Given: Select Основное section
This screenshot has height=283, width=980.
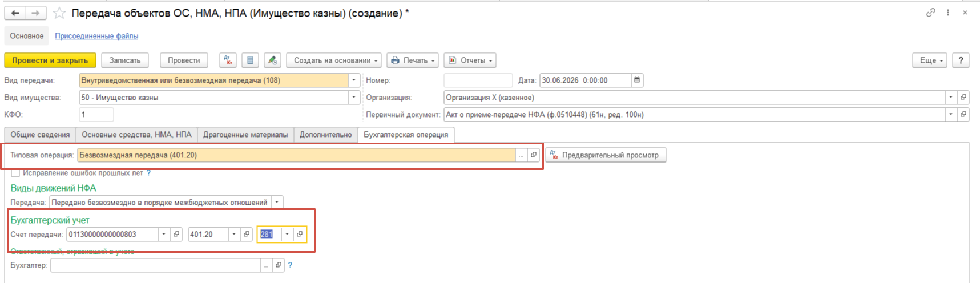Looking at the screenshot, I should point(27,36).
